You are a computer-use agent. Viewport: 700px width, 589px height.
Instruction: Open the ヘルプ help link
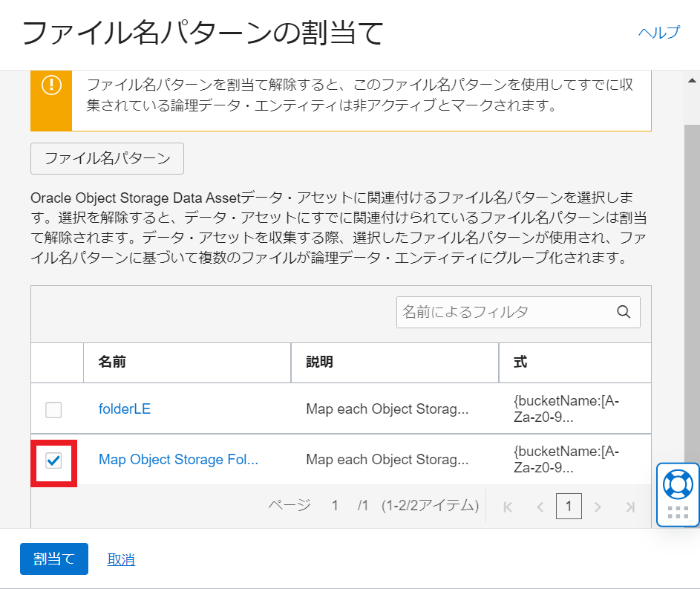(658, 33)
